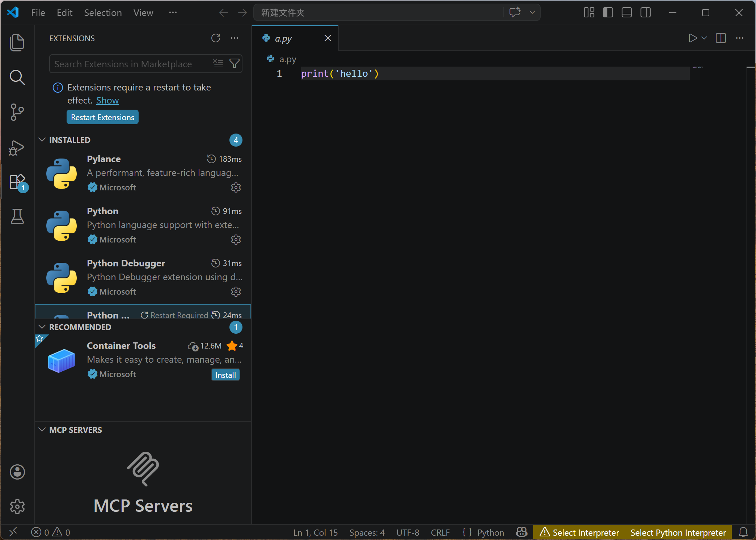756x540 pixels.
Task: Toggle secondary side bar visibility
Action: (x=646, y=13)
